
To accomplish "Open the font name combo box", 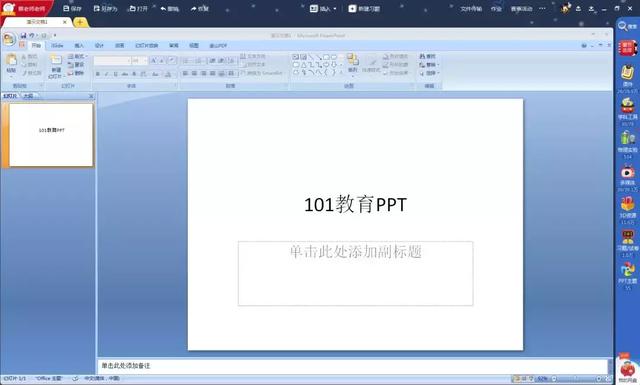I will point(112,61).
